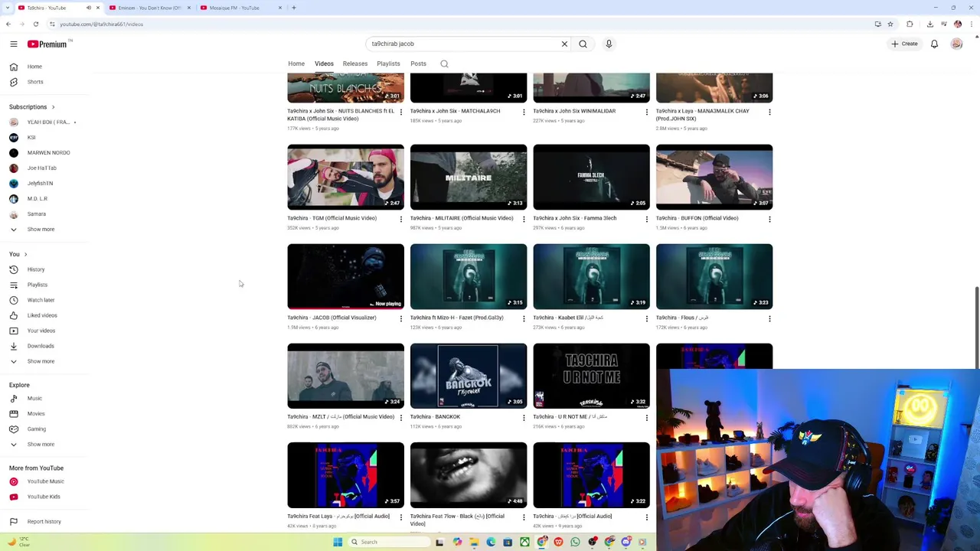Screen dimensions: 980x551
Task: Clear the search box with the X
Action: tap(564, 44)
